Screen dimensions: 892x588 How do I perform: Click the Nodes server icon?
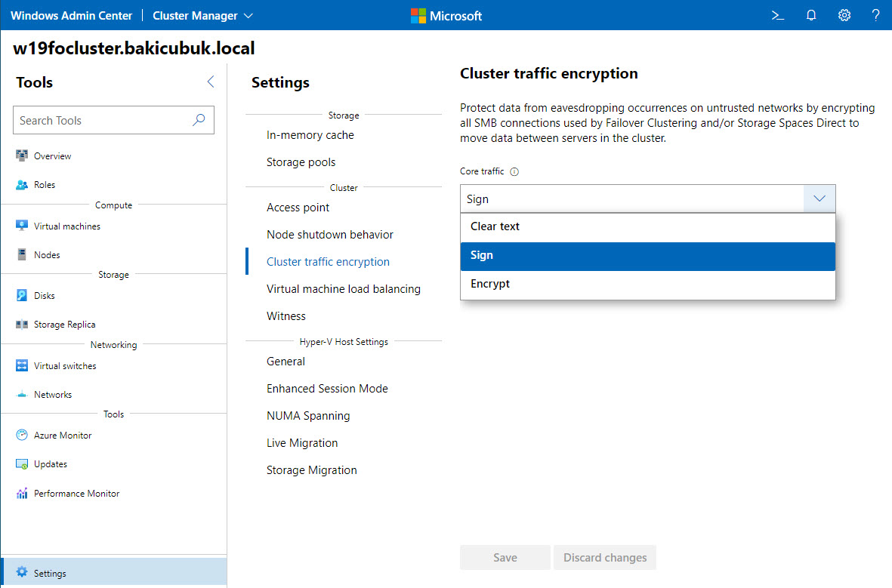pyautogui.click(x=22, y=255)
